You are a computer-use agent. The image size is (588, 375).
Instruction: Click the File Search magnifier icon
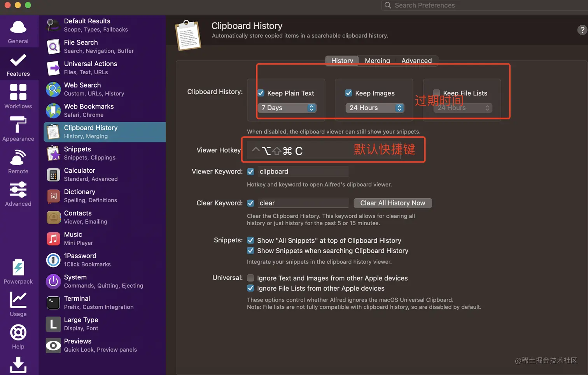pyautogui.click(x=53, y=47)
